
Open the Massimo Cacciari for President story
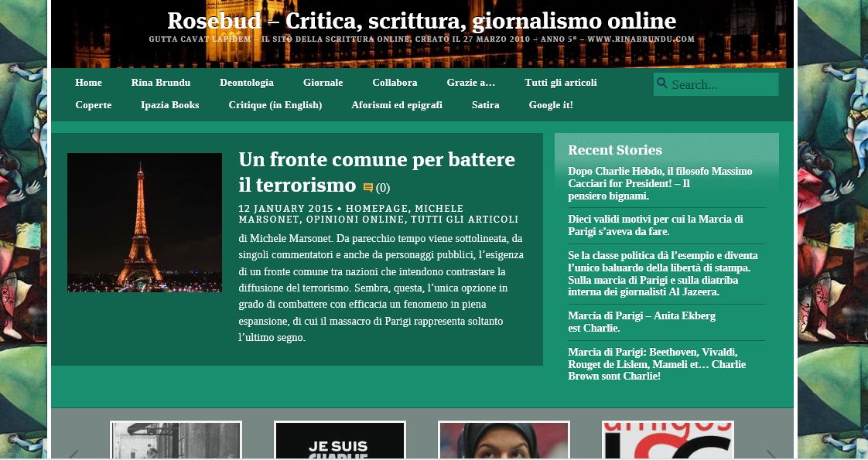[660, 183]
